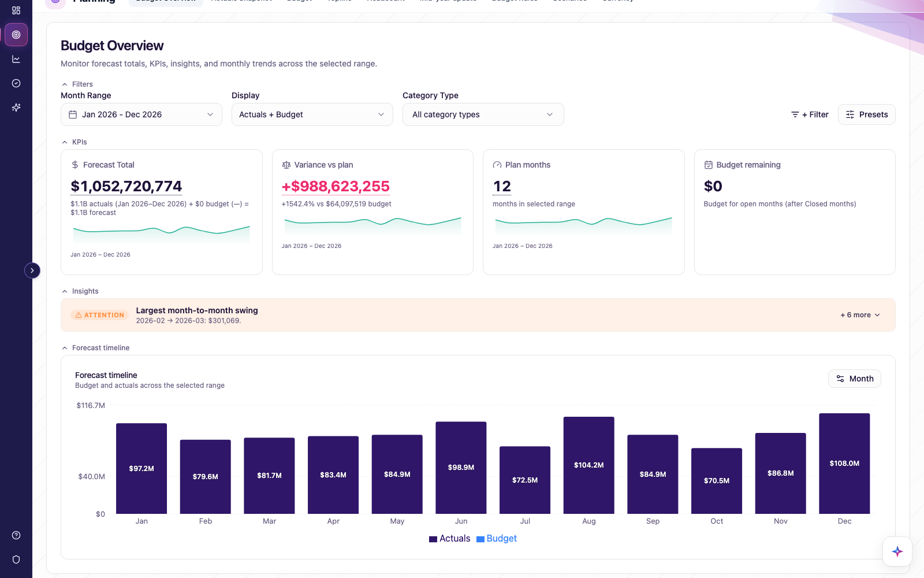The height and width of the screenshot is (578, 924).
Task: Select the August bar showing $104.2M
Action: (x=589, y=465)
